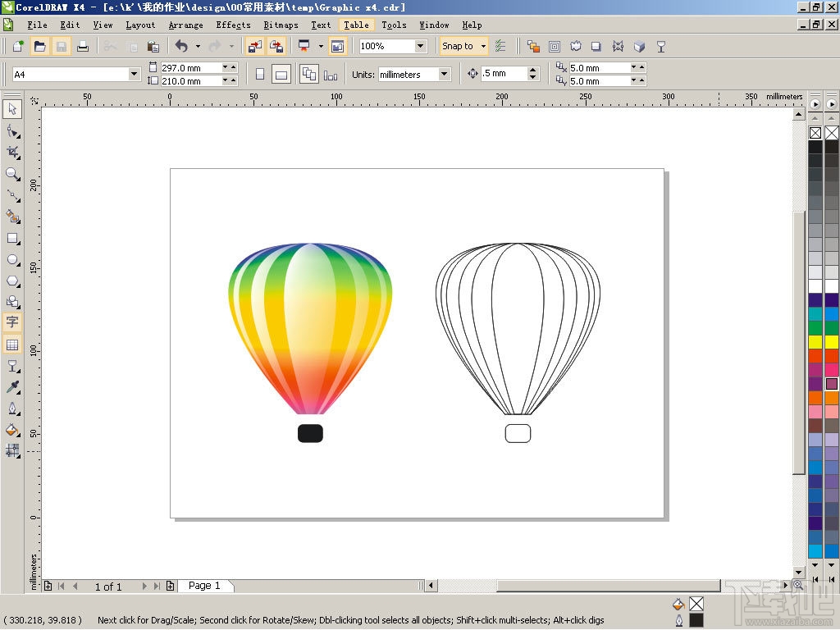This screenshot has height=630, width=840.
Task: Open the Bitmaps menu
Action: pyautogui.click(x=281, y=25)
